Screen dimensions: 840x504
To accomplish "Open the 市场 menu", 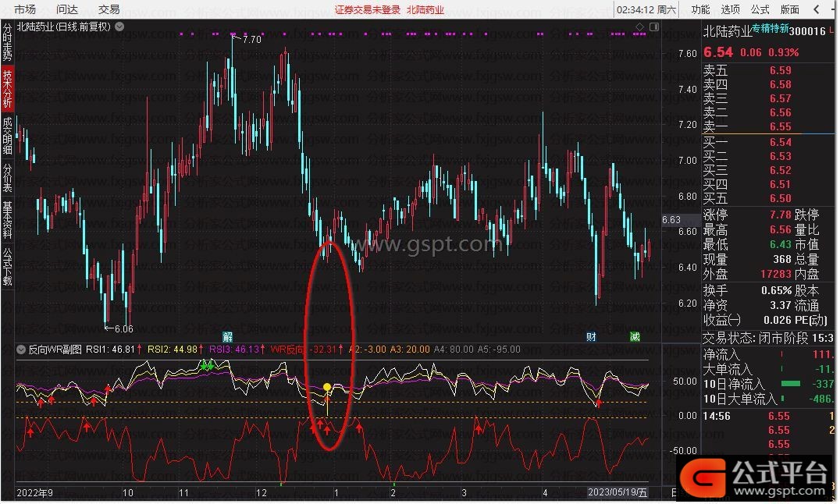I will pyautogui.click(x=24, y=9).
